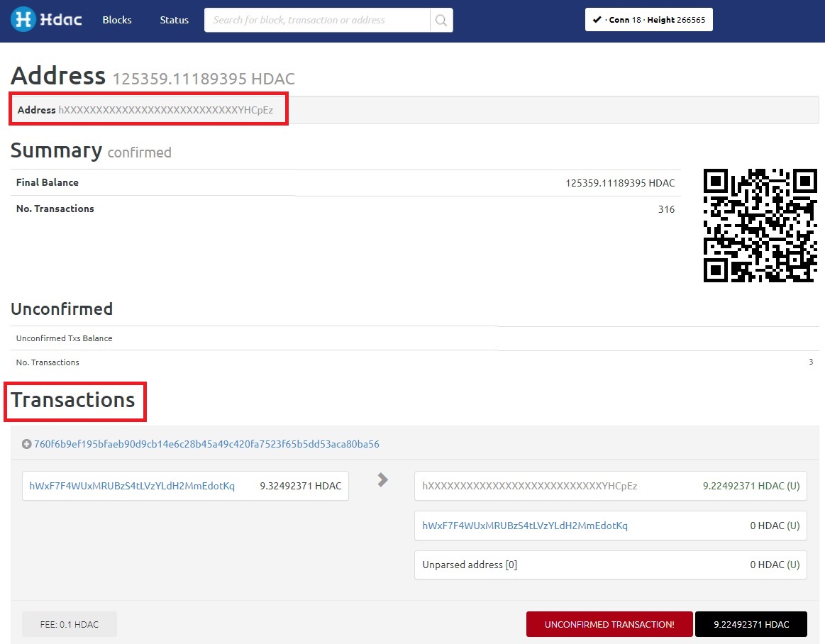Open input address hWxF7F4WUx... link
825x644 pixels.
[132, 486]
